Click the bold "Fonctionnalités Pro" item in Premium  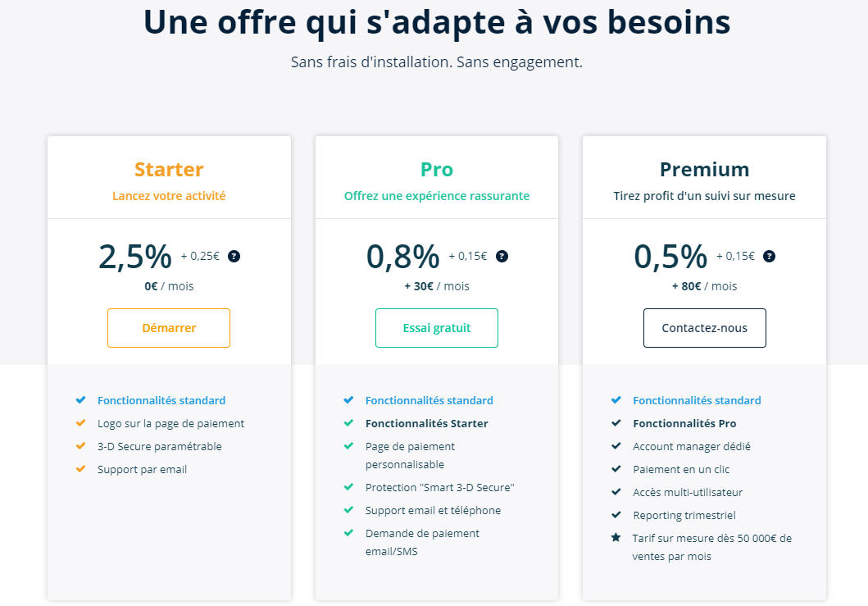pos(684,423)
